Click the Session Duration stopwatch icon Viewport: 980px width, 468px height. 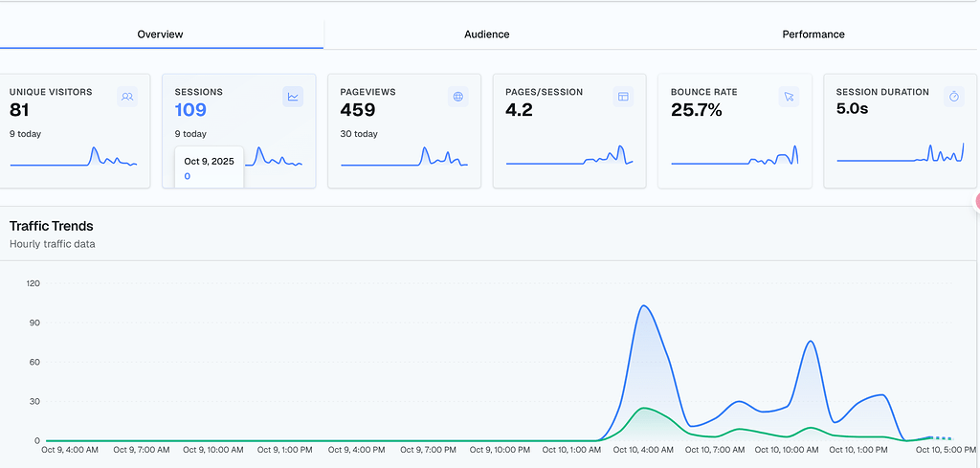954,97
